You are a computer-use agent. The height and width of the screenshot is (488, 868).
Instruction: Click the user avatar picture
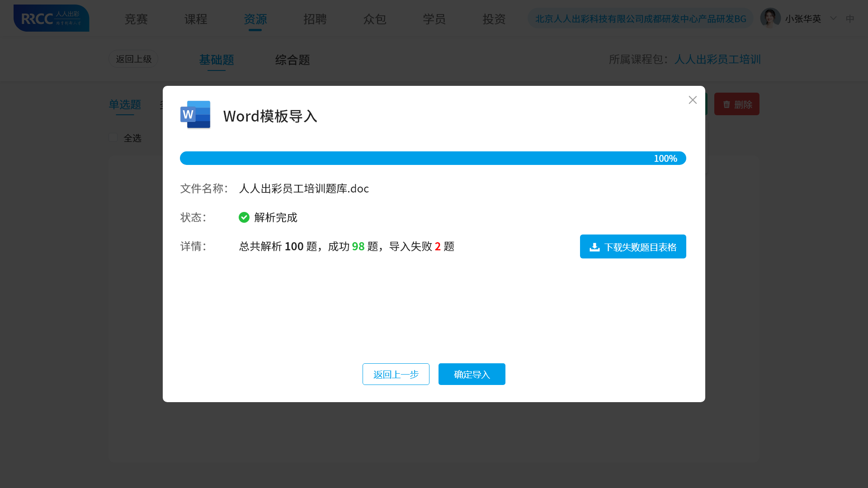point(770,18)
